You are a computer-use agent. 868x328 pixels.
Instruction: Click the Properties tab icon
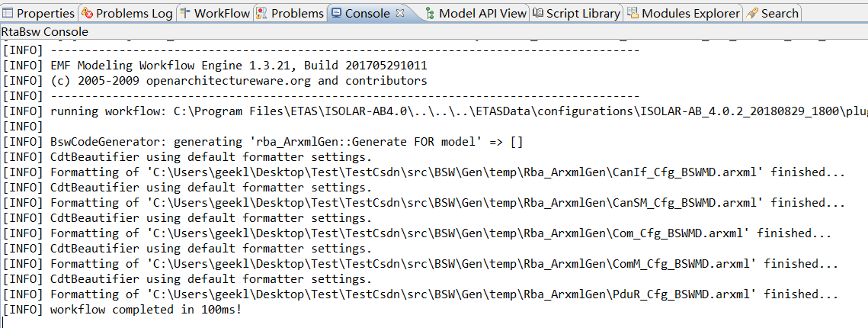[8, 13]
